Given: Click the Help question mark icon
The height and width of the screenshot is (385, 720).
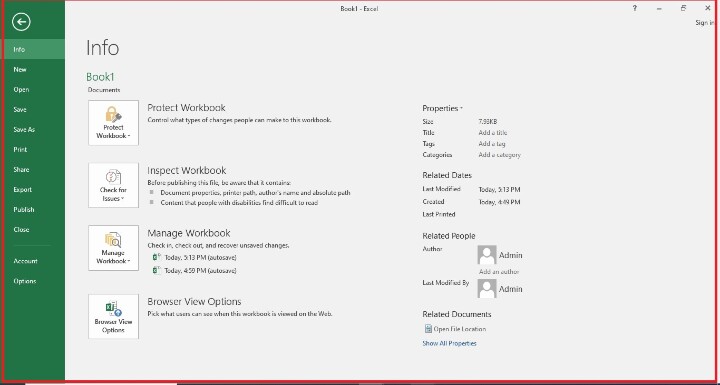Looking at the screenshot, I should (x=635, y=8).
